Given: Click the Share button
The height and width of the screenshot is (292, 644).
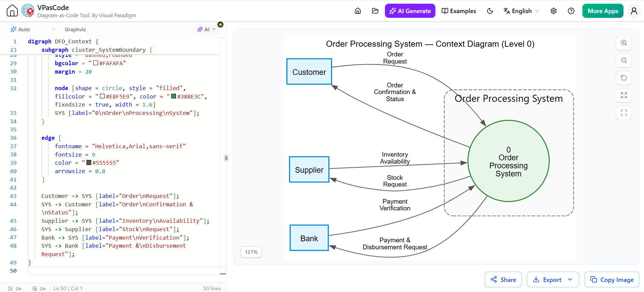Looking at the screenshot, I should coord(503,280).
